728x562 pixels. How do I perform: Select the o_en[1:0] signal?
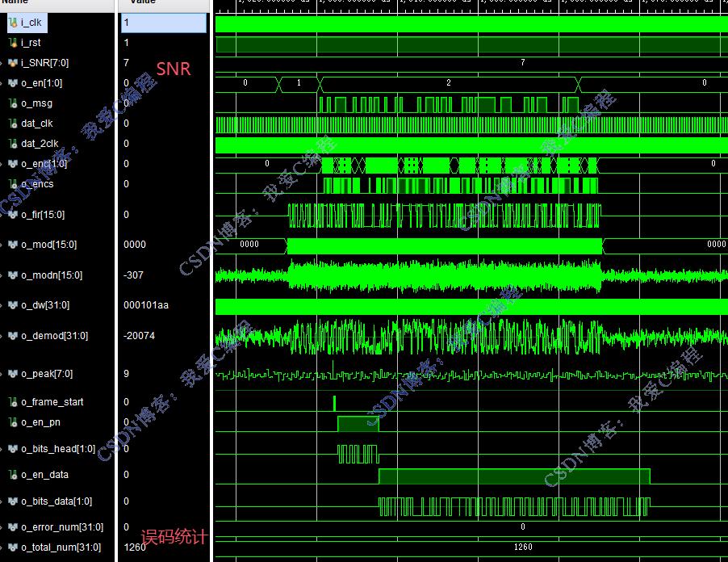pos(41,83)
